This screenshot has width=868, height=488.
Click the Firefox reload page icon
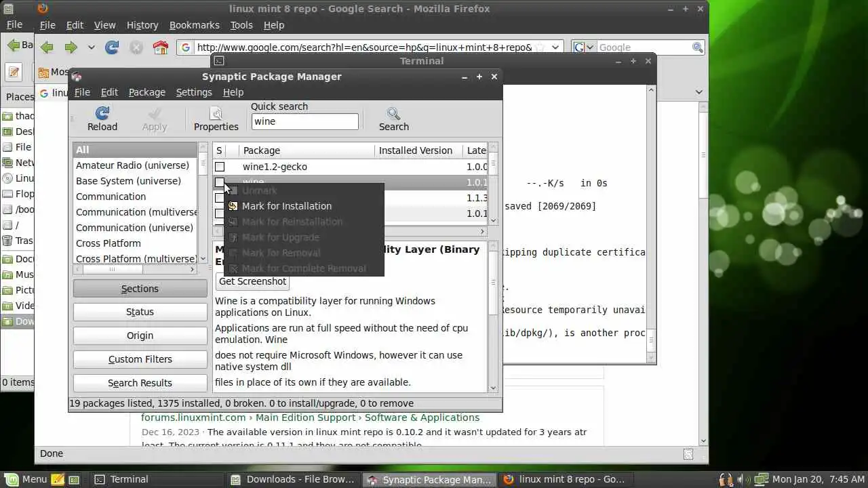(x=113, y=47)
